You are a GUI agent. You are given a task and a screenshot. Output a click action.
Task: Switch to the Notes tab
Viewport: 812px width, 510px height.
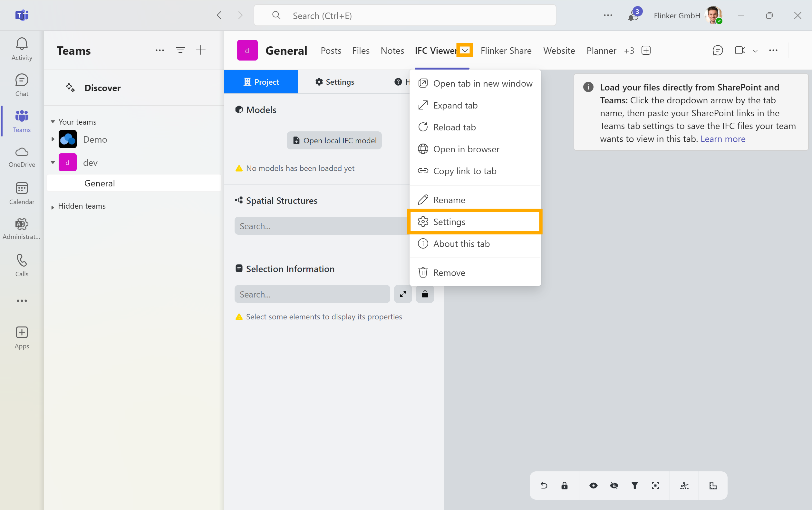[392, 51]
